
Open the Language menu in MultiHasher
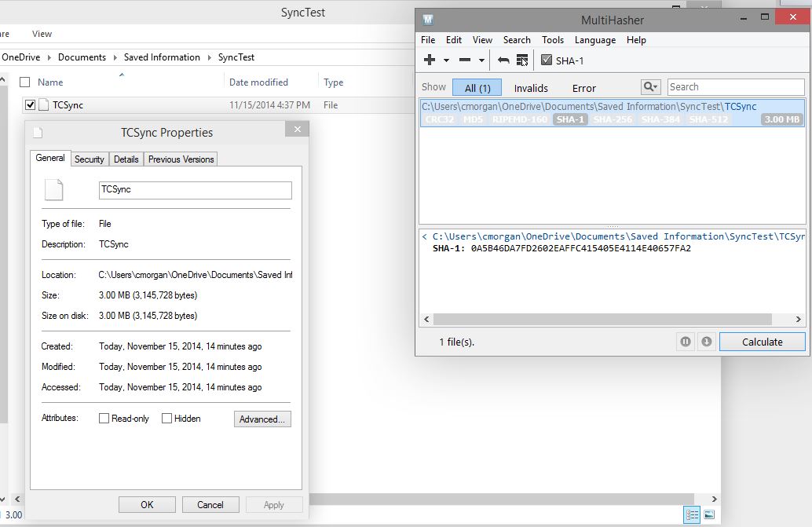pyautogui.click(x=595, y=40)
